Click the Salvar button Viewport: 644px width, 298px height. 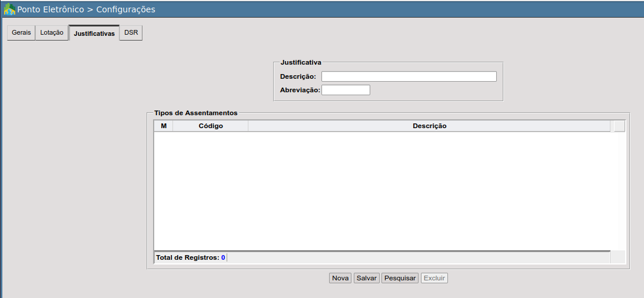(x=366, y=279)
